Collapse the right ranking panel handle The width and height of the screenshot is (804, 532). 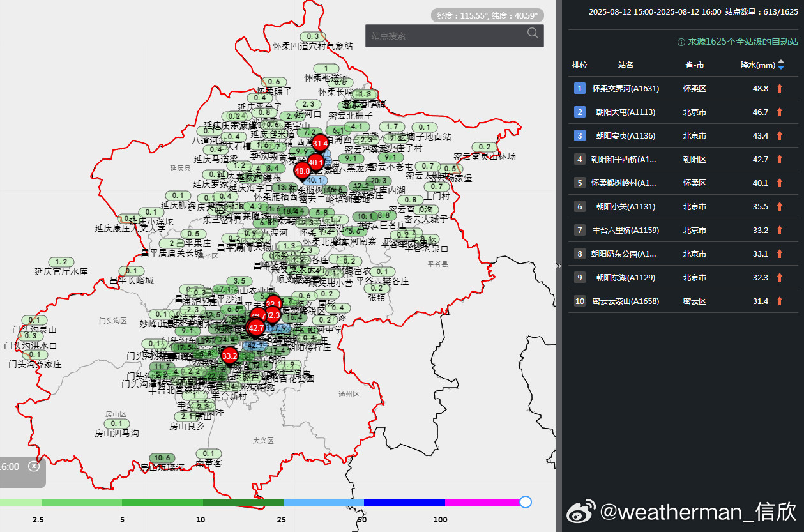coord(559,266)
